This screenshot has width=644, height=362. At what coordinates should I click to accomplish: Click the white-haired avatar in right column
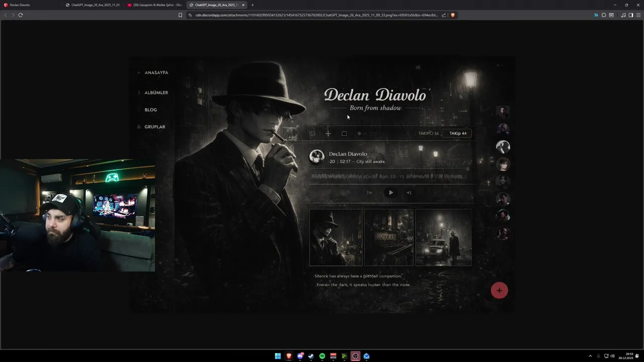point(503,146)
